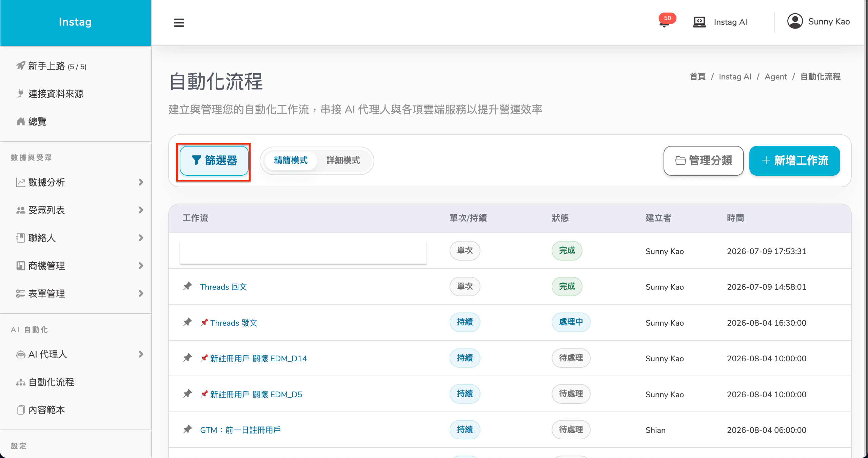Click the kanban icon for 商機管理
Screen dimensions: 868x458
coord(21,266)
